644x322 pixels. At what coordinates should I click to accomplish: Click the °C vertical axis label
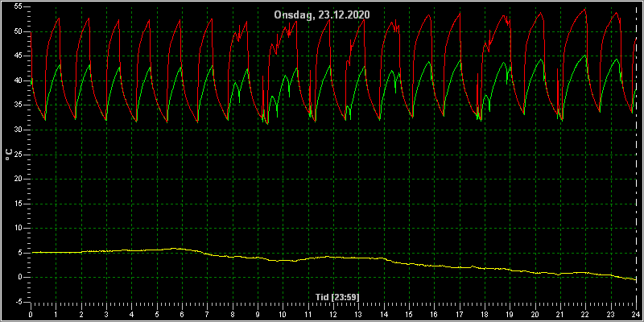click(x=9, y=154)
